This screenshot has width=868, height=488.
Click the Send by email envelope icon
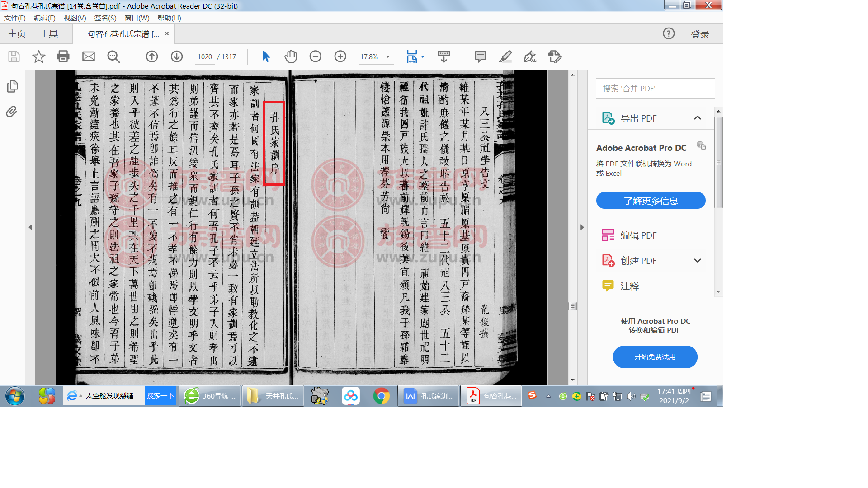(89, 56)
